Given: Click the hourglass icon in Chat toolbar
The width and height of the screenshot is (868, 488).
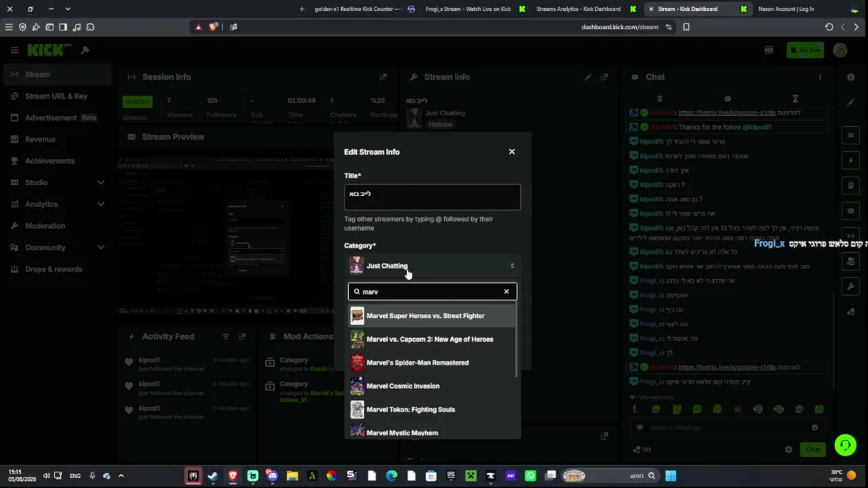Looking at the screenshot, I should pyautogui.click(x=795, y=99).
